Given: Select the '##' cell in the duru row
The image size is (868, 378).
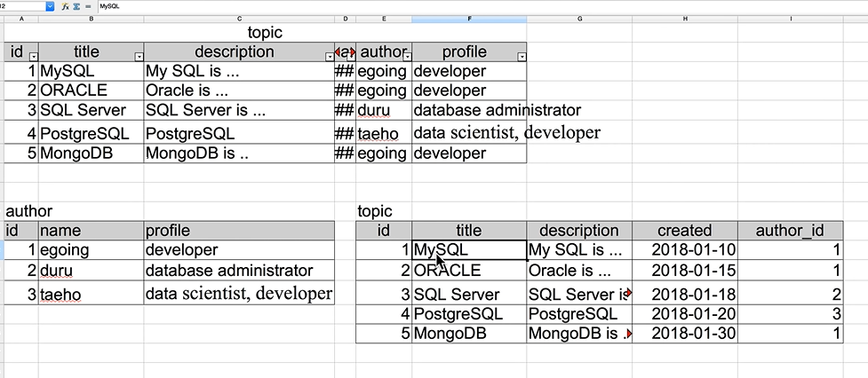Looking at the screenshot, I should click(x=346, y=110).
